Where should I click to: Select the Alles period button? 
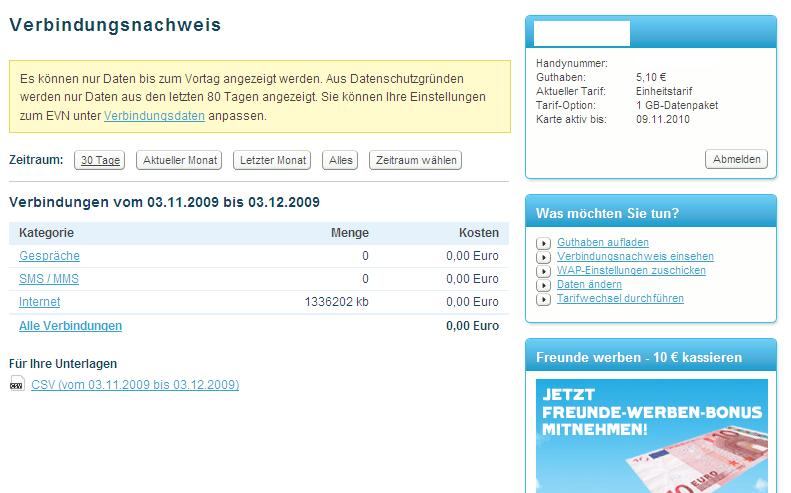tap(341, 160)
